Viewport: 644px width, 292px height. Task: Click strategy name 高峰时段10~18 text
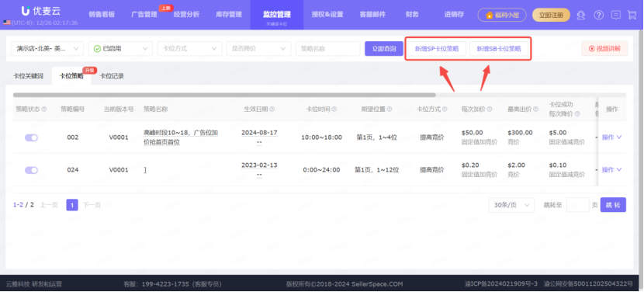(180, 137)
